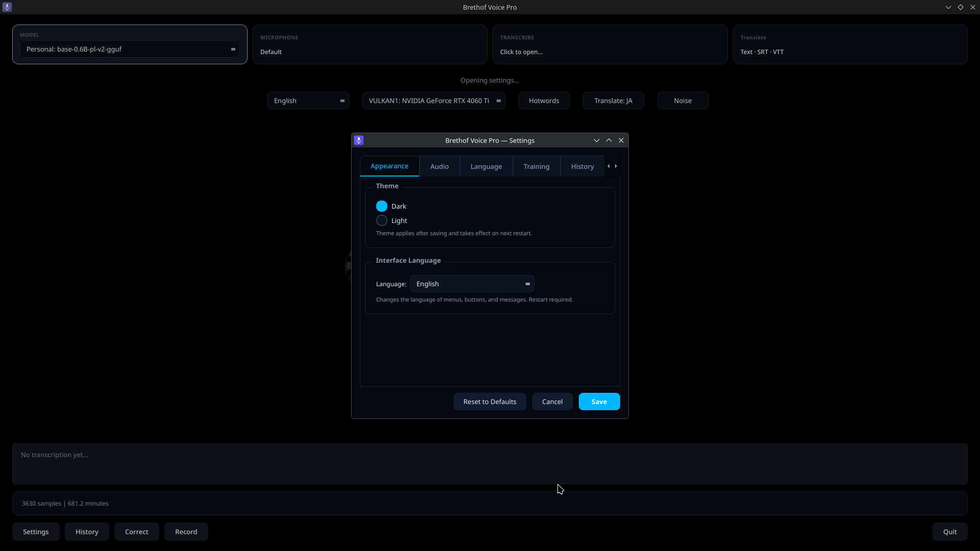Image resolution: width=980 pixels, height=551 pixels.
Task: Open the VULKAN1 NVIDIA GPU device dropdown
Action: coord(434,101)
